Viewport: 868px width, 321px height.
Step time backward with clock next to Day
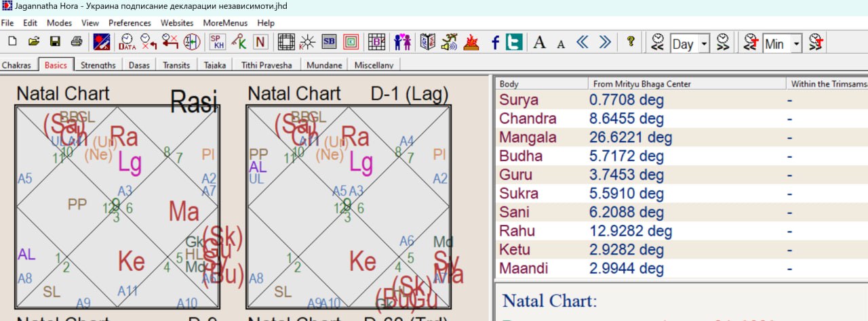tap(657, 43)
